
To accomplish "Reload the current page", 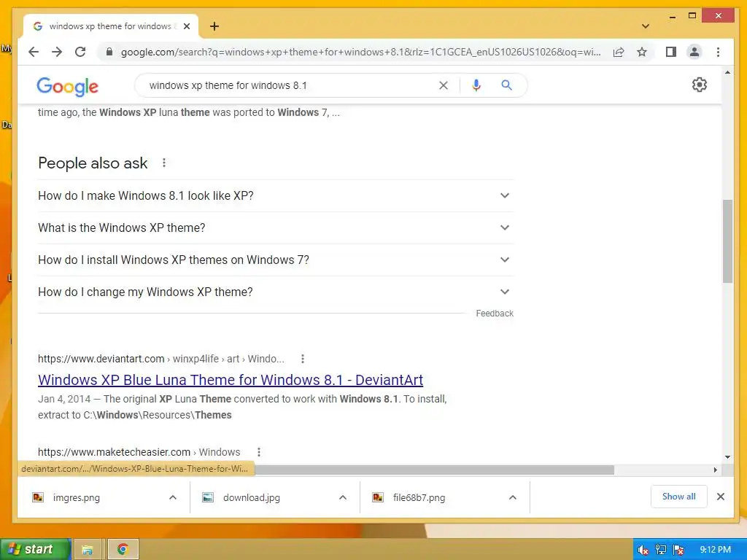I will 80,52.
